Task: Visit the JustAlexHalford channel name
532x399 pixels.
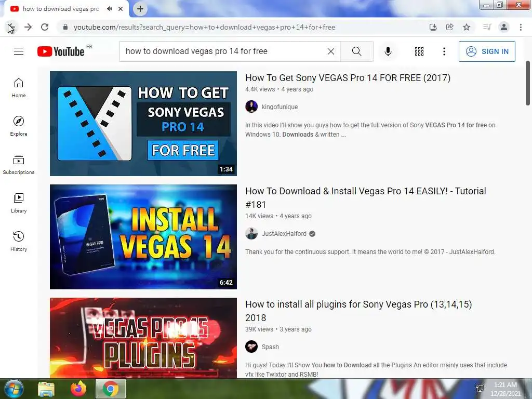Action: 284,234
